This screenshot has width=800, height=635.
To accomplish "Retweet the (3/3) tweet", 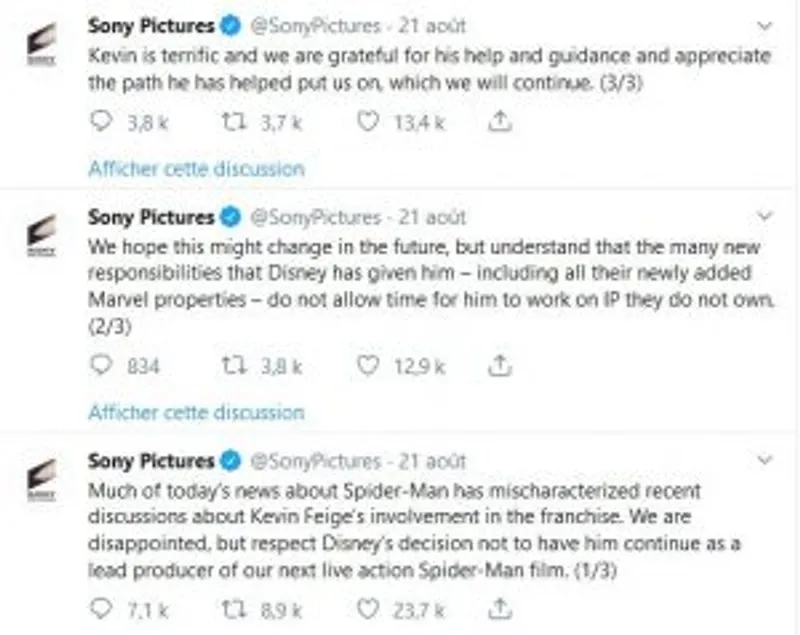I will [234, 121].
